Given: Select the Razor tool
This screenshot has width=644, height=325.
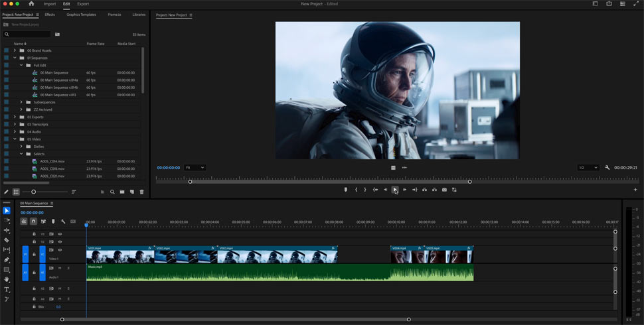Looking at the screenshot, I should click(7, 240).
